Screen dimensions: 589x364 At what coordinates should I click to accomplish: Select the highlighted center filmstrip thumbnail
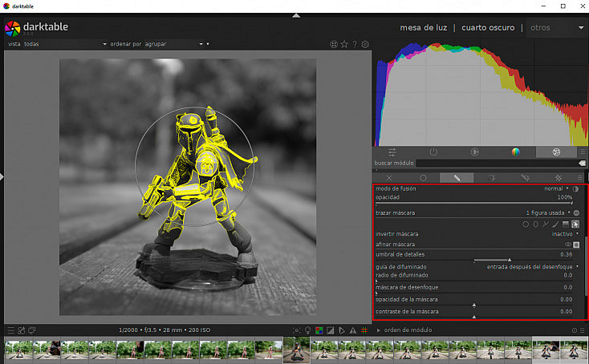296,350
